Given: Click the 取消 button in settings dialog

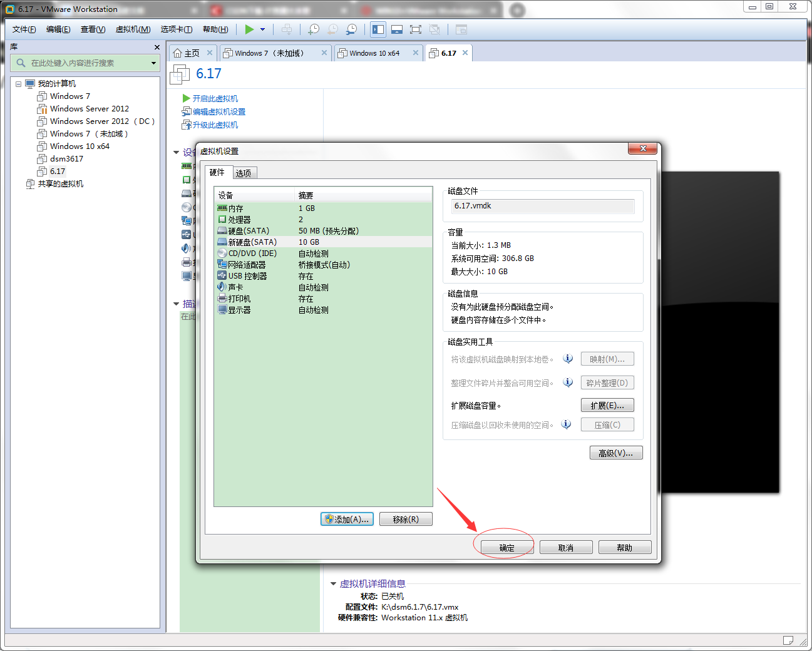Looking at the screenshot, I should 566,548.
